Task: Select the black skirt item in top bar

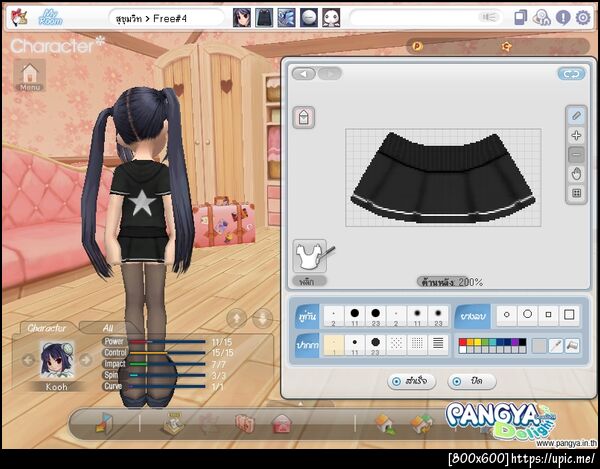Action: (x=264, y=18)
